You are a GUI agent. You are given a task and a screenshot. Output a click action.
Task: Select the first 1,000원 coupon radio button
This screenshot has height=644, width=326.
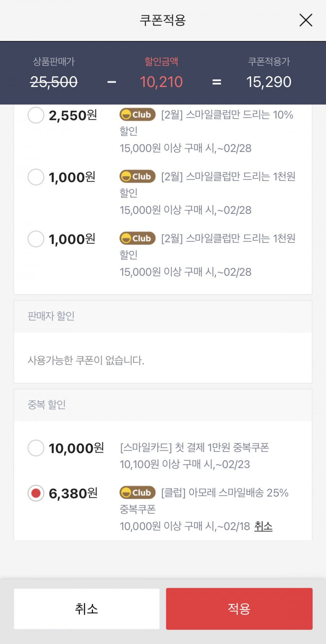tap(36, 177)
